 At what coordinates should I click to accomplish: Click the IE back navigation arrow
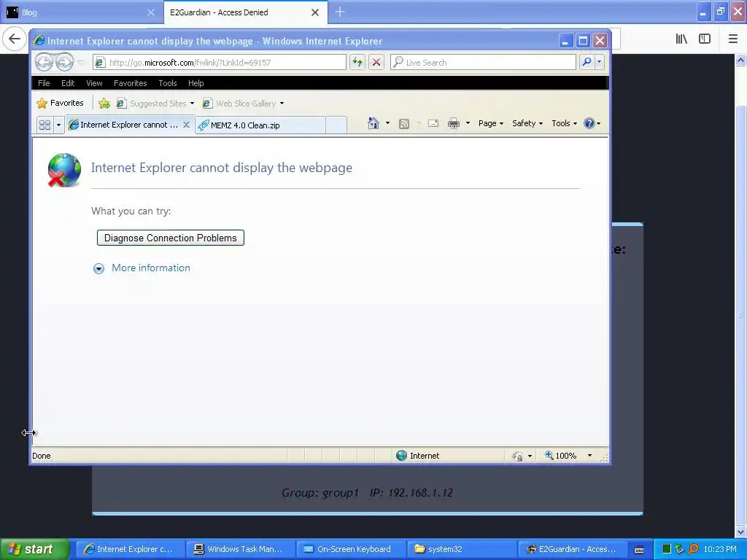point(44,63)
